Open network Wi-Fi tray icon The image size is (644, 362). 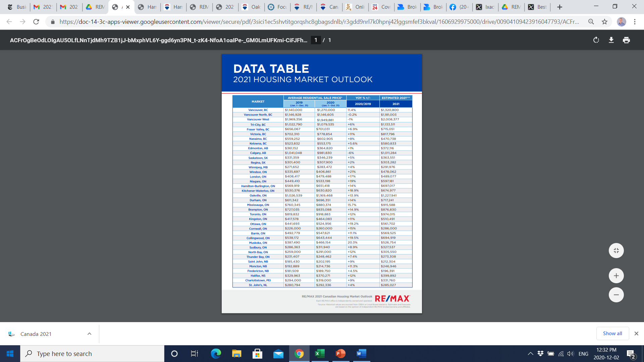coord(560,354)
